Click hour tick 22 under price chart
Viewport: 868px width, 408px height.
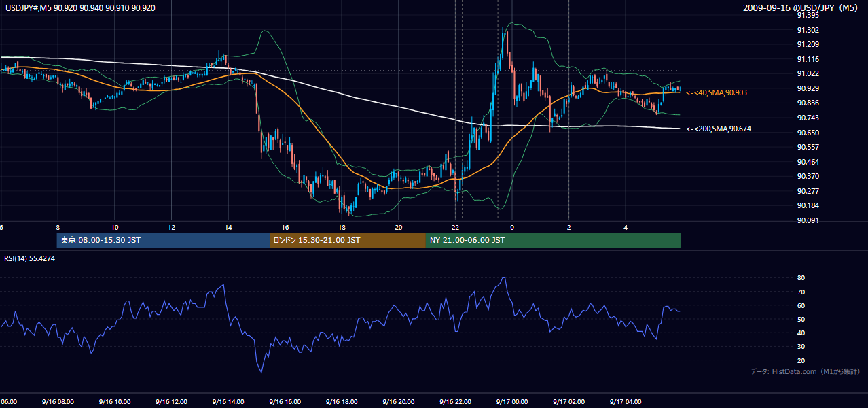pyautogui.click(x=456, y=228)
